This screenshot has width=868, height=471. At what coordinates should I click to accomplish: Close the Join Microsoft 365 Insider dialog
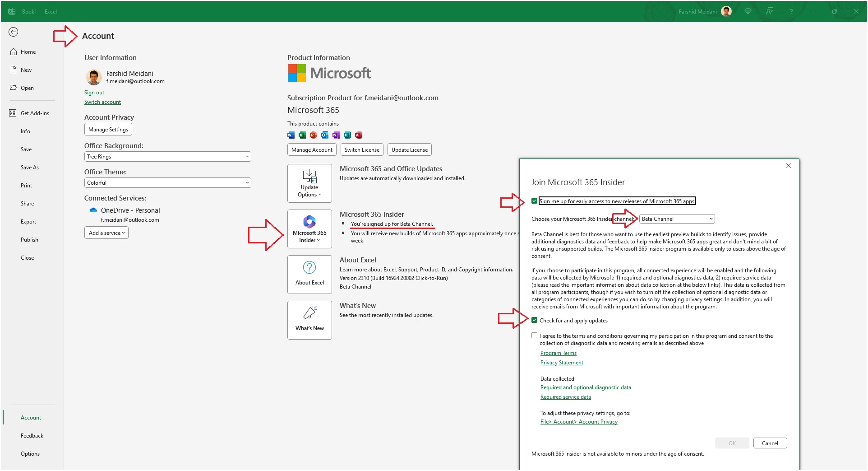tap(789, 166)
